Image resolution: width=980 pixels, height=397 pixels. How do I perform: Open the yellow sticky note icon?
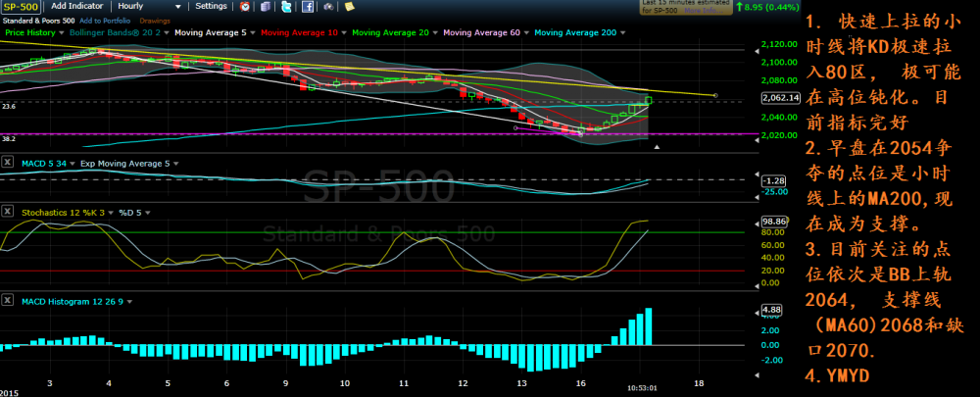click(x=350, y=7)
